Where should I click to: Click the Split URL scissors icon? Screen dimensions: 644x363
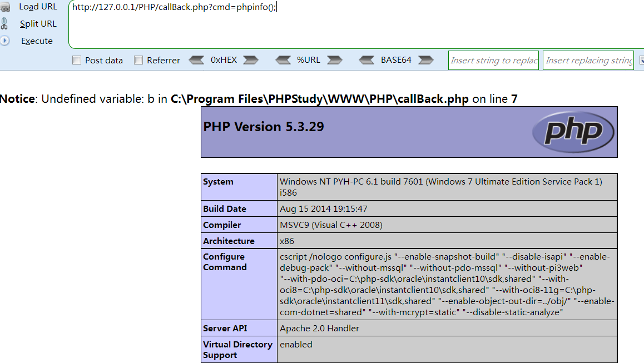point(4,24)
